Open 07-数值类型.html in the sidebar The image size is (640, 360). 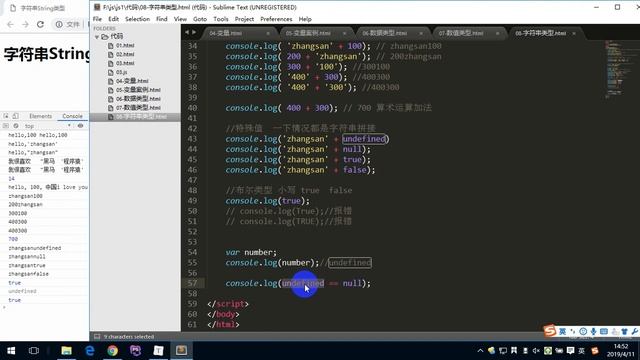click(138, 108)
